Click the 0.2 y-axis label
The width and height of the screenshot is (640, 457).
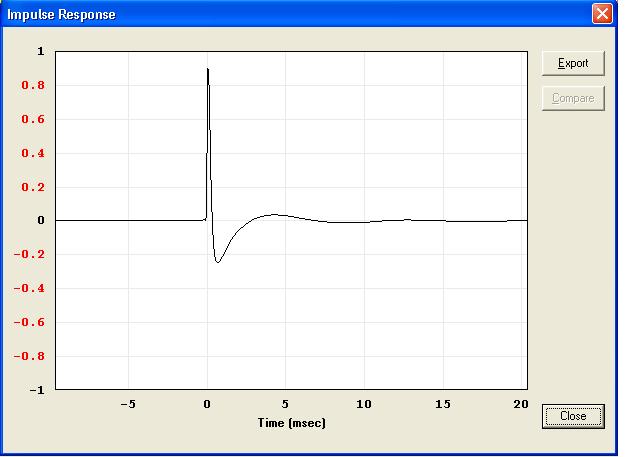point(33,187)
